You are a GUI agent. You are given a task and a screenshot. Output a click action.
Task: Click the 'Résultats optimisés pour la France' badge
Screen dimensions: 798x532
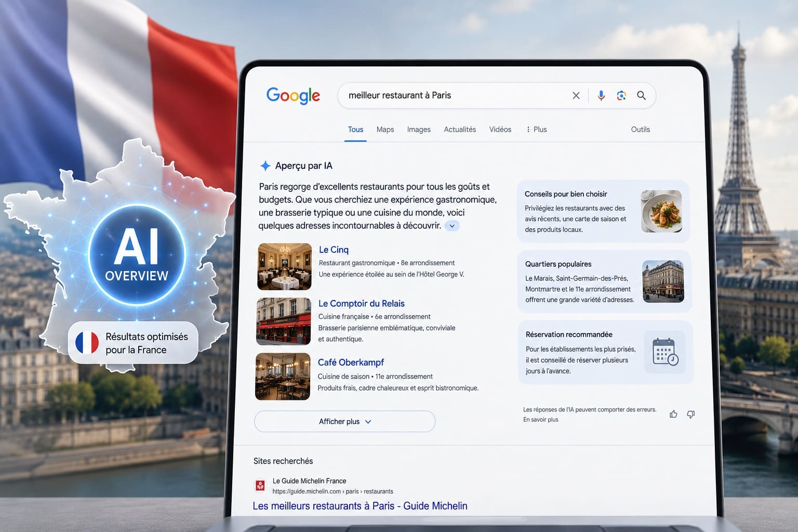[x=133, y=343]
